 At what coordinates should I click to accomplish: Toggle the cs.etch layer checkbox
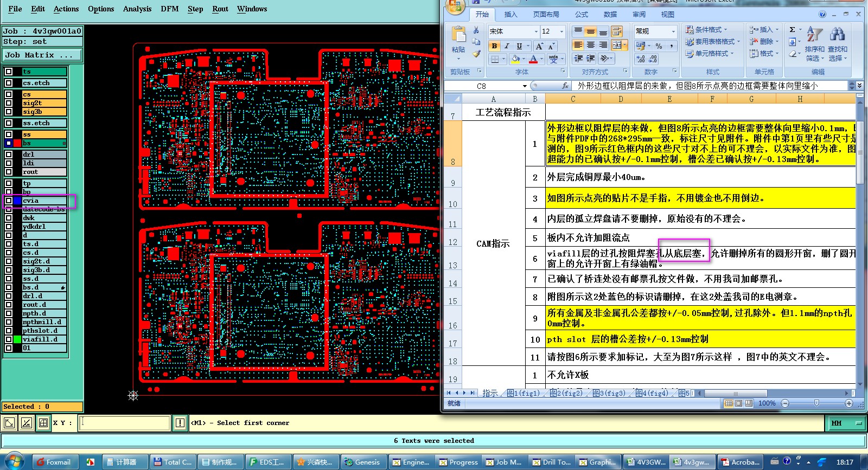(x=9, y=83)
